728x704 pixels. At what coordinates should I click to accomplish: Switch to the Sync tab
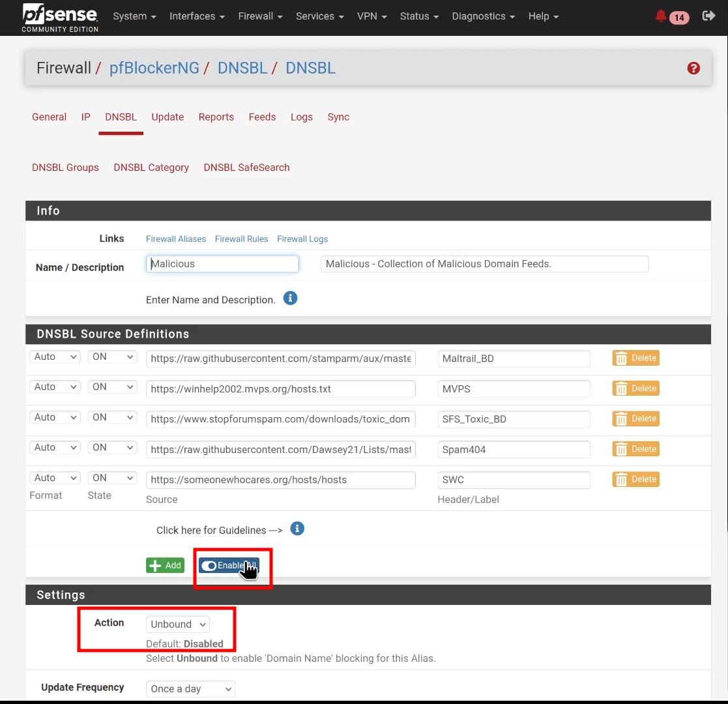[x=338, y=117]
